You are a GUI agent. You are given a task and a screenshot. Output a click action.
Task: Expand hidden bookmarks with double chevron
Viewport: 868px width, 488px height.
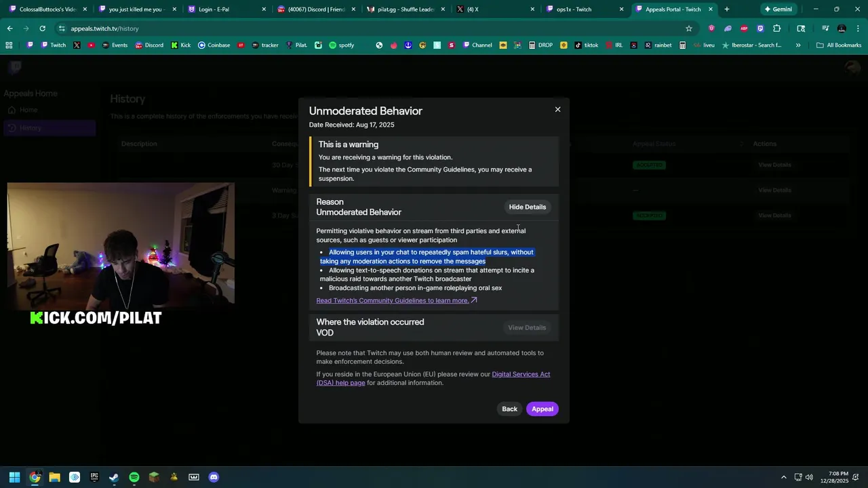pyautogui.click(x=798, y=45)
